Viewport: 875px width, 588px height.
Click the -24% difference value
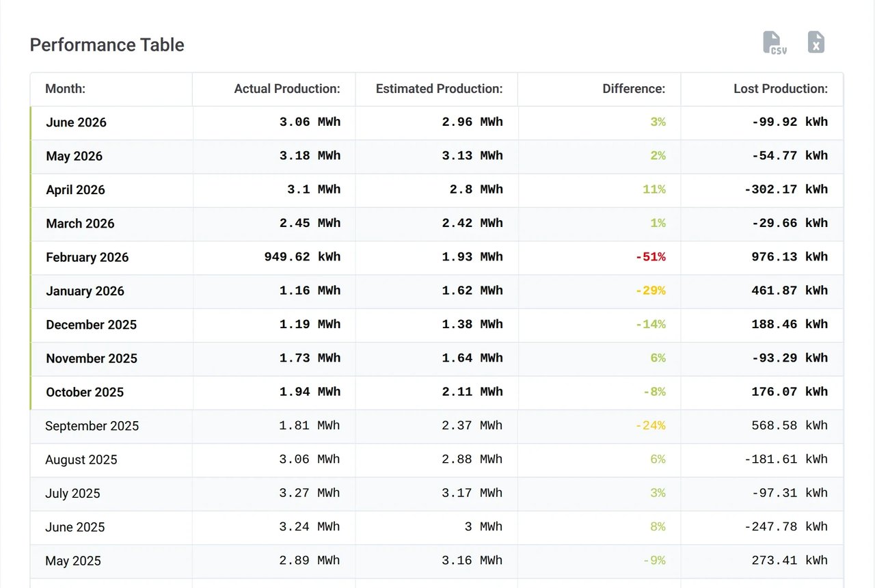coord(651,425)
